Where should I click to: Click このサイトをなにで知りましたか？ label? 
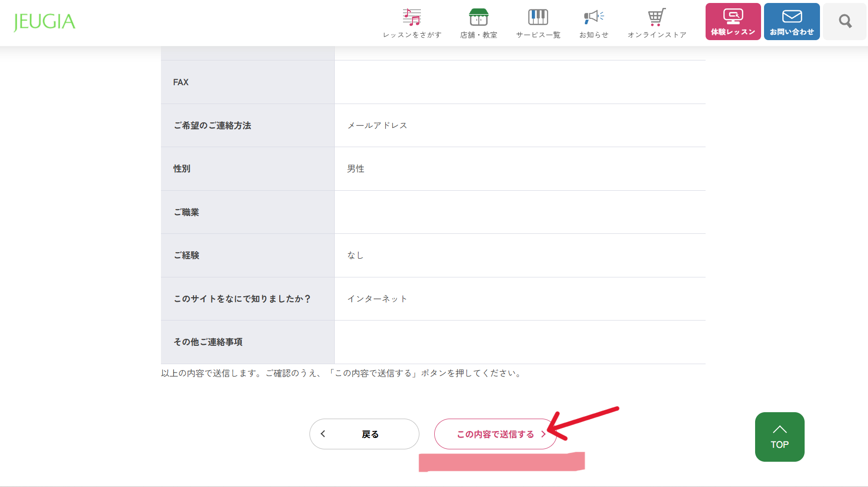(242, 299)
